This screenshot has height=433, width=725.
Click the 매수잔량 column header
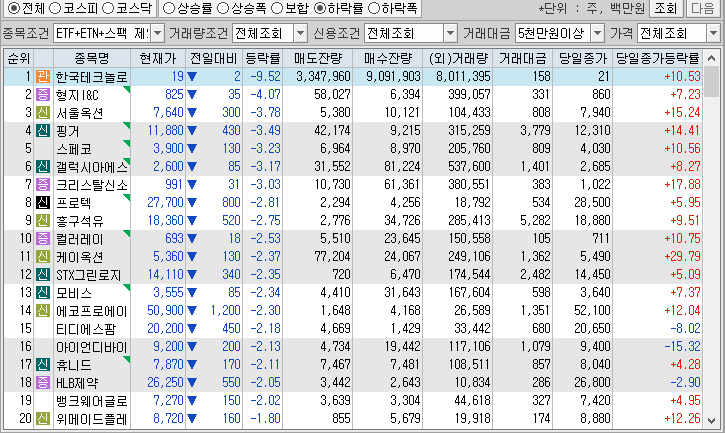click(387, 58)
